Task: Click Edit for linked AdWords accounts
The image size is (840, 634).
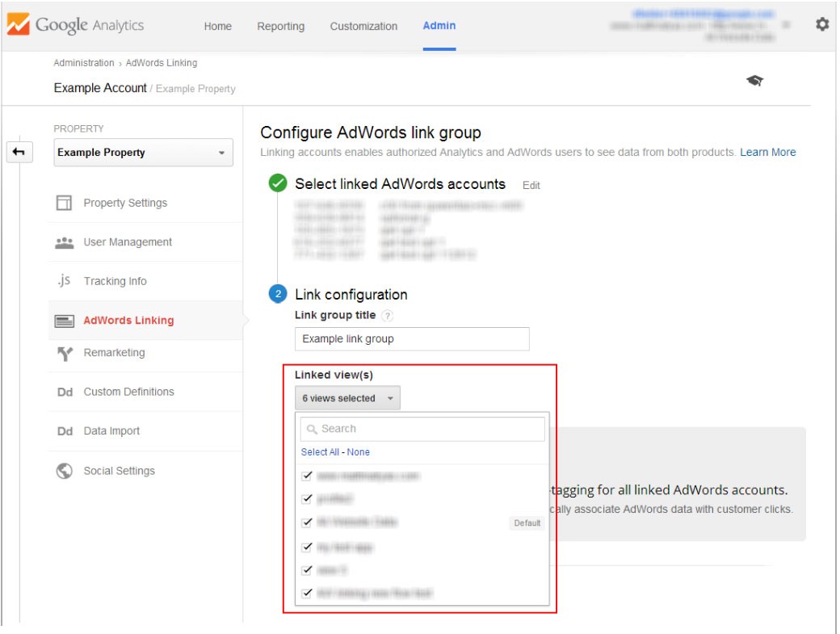Action: (x=531, y=185)
